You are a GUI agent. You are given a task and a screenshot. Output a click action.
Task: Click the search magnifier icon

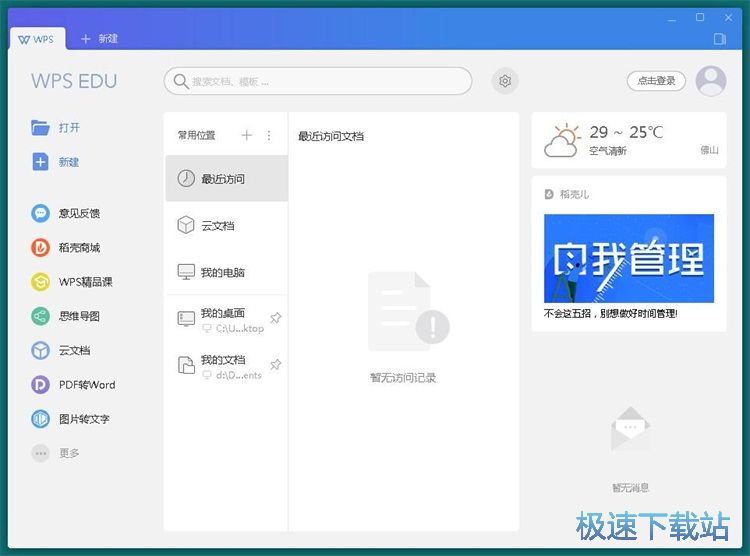point(181,81)
